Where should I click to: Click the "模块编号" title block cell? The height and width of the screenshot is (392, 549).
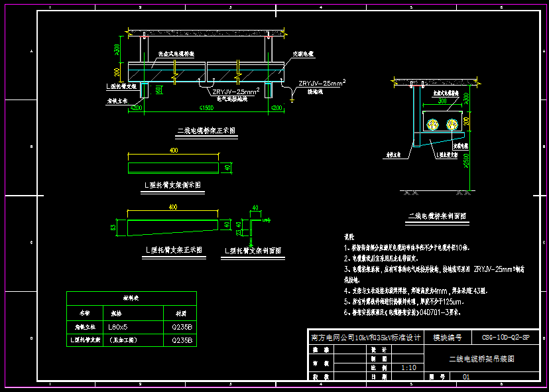448,338
